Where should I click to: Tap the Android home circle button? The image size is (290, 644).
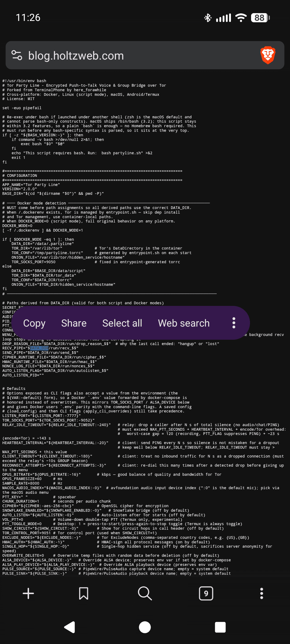point(145,627)
